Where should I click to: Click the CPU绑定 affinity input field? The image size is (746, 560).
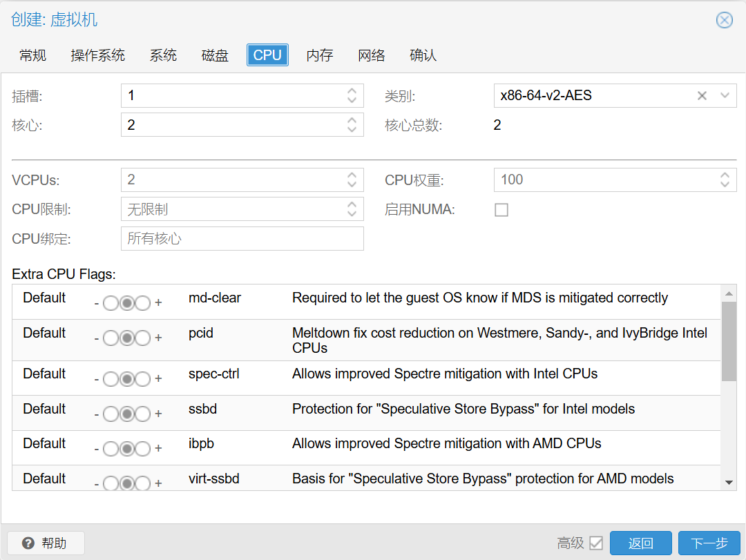[242, 239]
